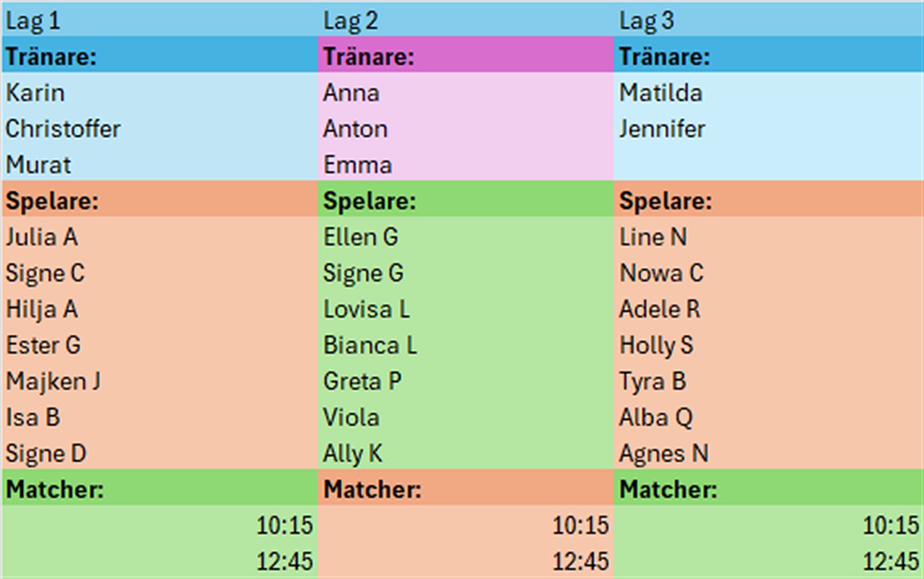Select the cell containing Christoffer
The width and height of the screenshot is (924, 579).
point(160,129)
